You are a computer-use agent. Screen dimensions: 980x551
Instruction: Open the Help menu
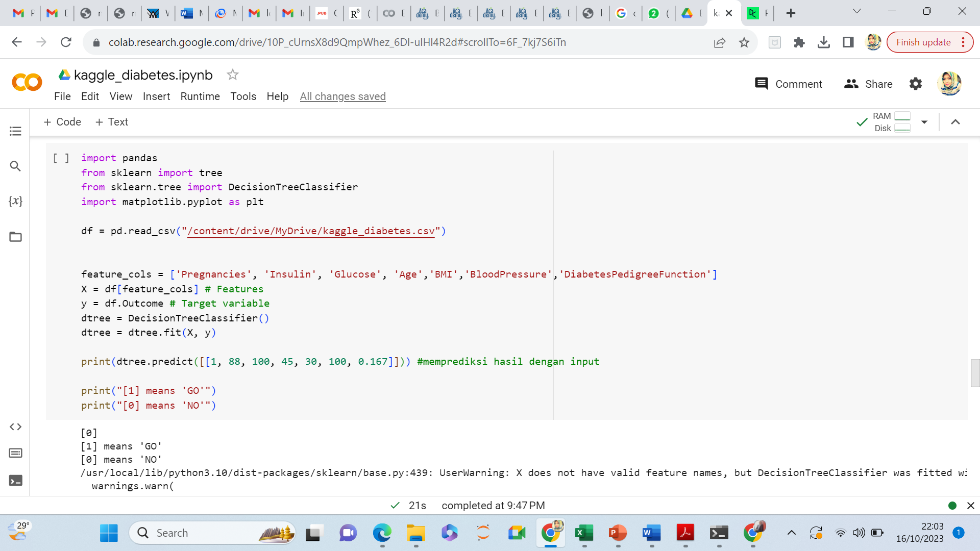[277, 96]
